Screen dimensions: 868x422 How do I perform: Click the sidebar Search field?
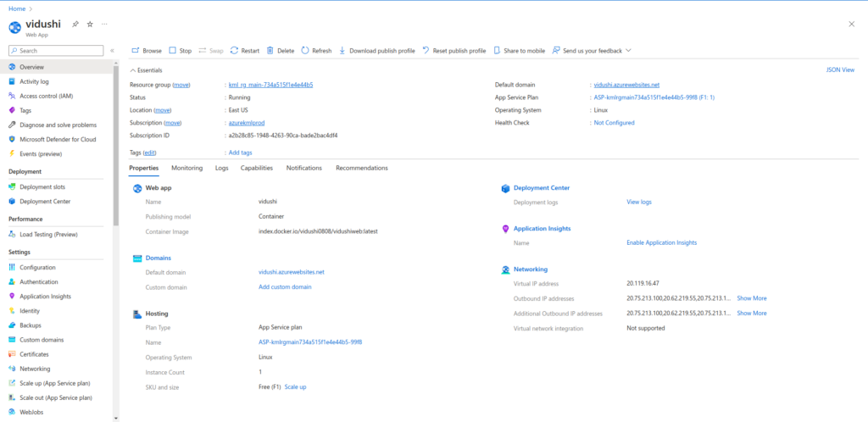[x=59, y=51]
